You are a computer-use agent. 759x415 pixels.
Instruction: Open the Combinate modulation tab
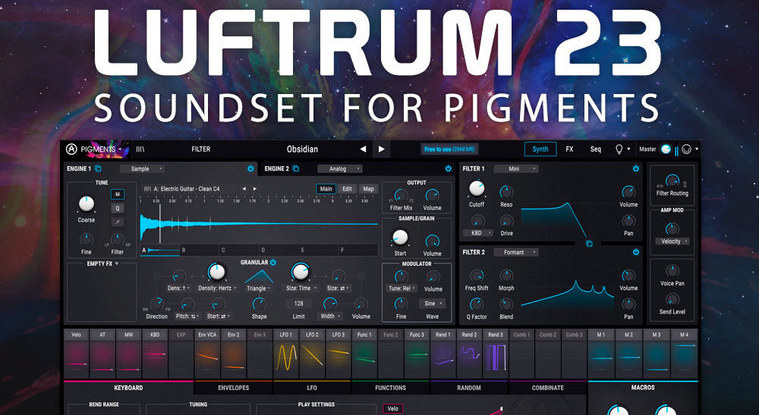[x=547, y=388]
